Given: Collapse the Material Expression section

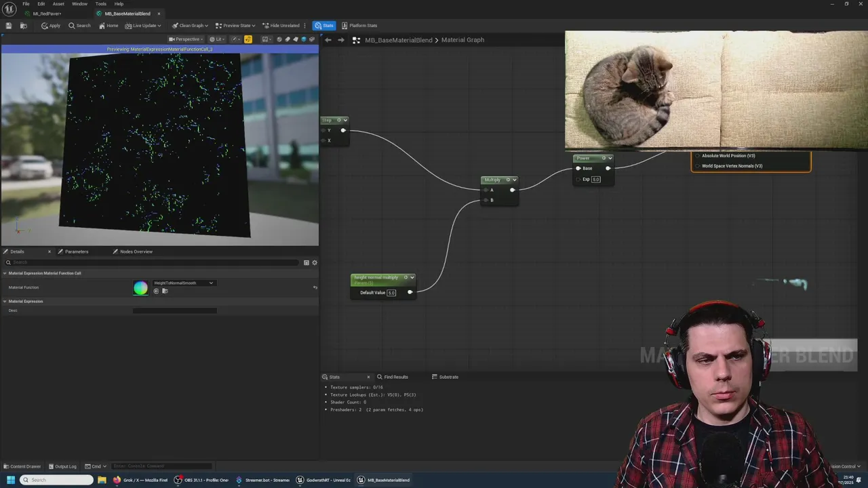Looking at the screenshot, I should tap(5, 301).
